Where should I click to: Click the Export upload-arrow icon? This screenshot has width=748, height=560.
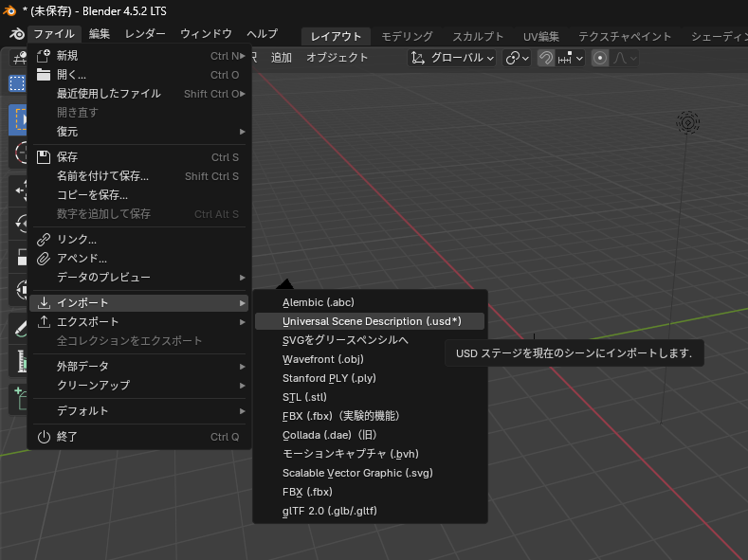(x=44, y=322)
